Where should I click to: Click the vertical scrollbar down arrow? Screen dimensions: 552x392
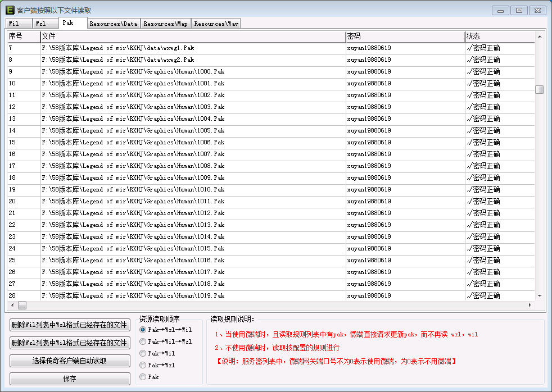point(540,295)
